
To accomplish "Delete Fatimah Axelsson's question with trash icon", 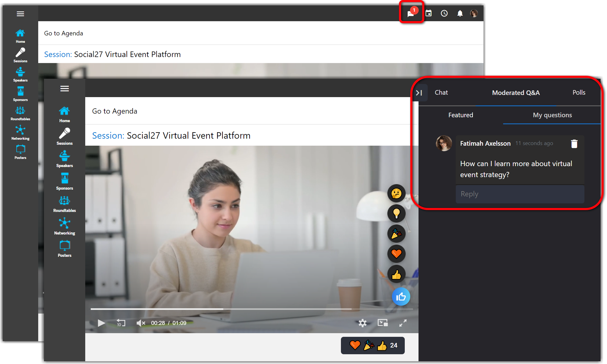I will click(x=574, y=144).
